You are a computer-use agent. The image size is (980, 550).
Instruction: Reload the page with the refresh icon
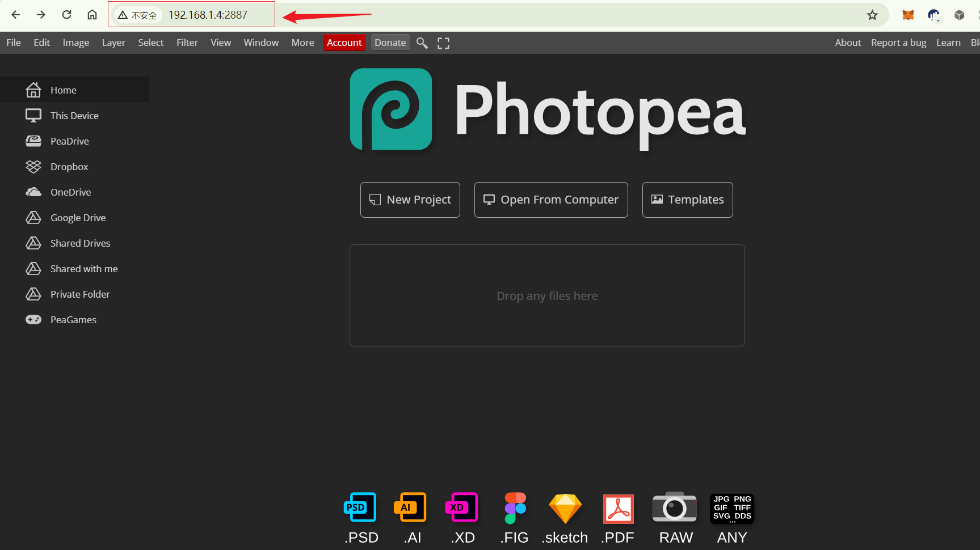click(66, 15)
